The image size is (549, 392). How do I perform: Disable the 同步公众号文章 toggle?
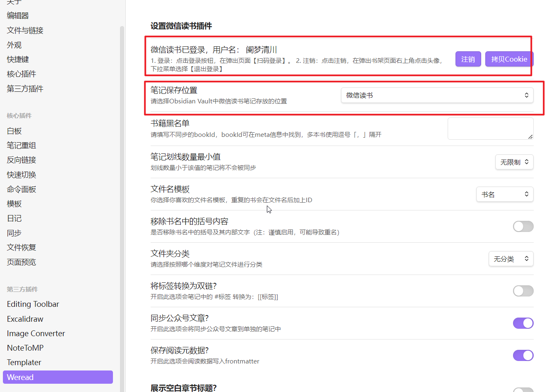(x=523, y=323)
